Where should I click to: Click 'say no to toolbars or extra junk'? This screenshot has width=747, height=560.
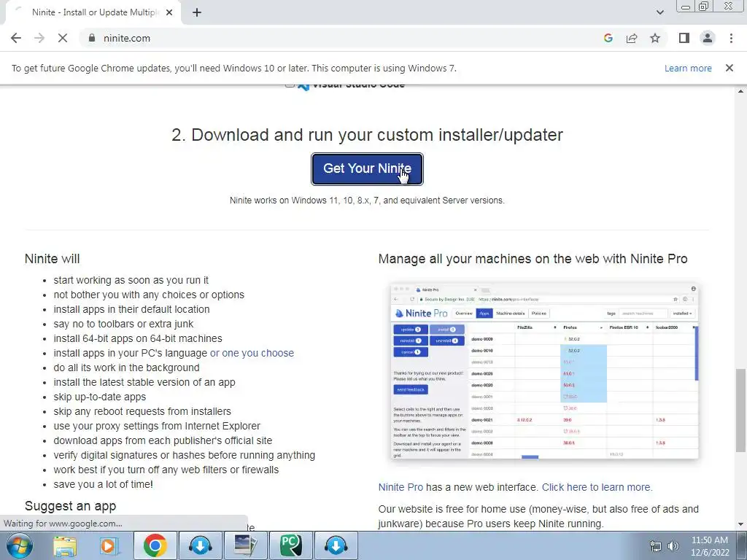123,324
